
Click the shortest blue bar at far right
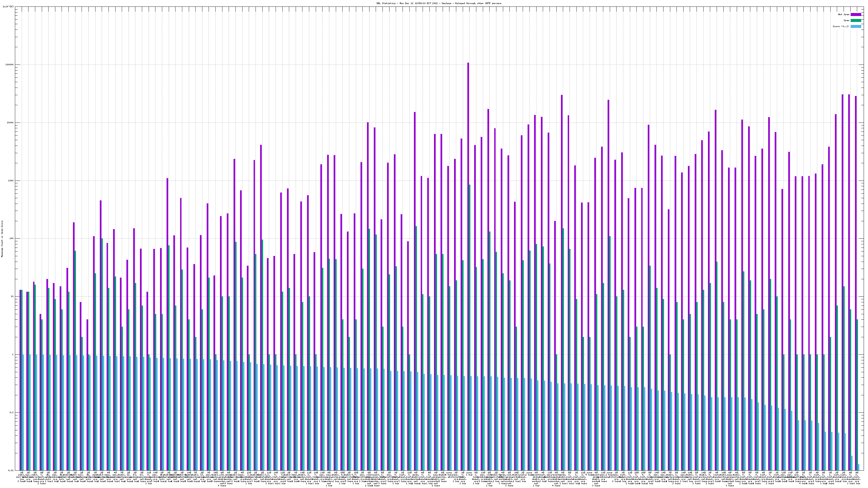tap(858, 467)
